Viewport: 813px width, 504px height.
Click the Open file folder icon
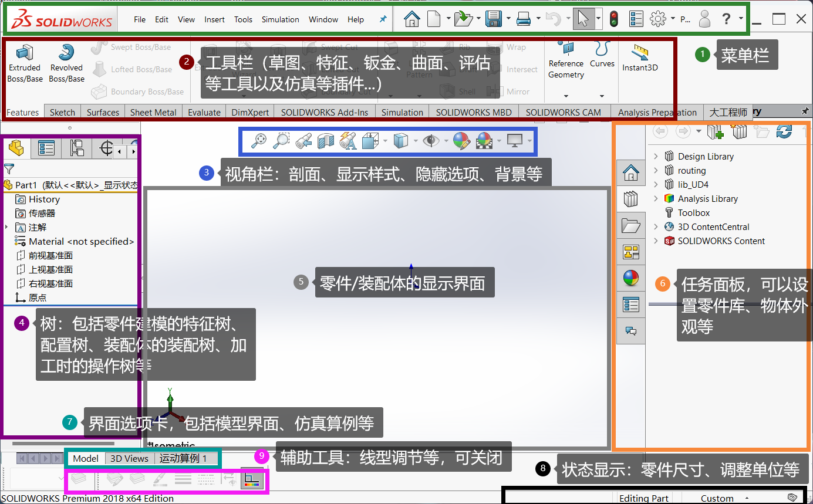(463, 19)
